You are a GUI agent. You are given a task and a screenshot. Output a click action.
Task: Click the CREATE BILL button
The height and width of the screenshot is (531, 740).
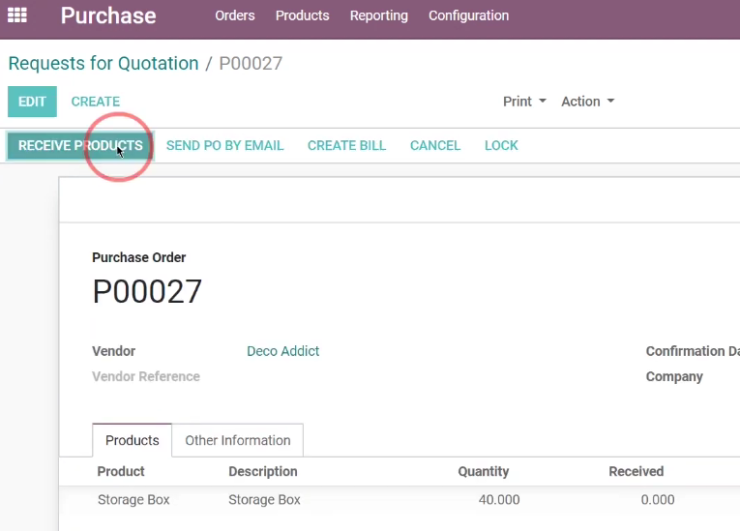[x=346, y=145]
